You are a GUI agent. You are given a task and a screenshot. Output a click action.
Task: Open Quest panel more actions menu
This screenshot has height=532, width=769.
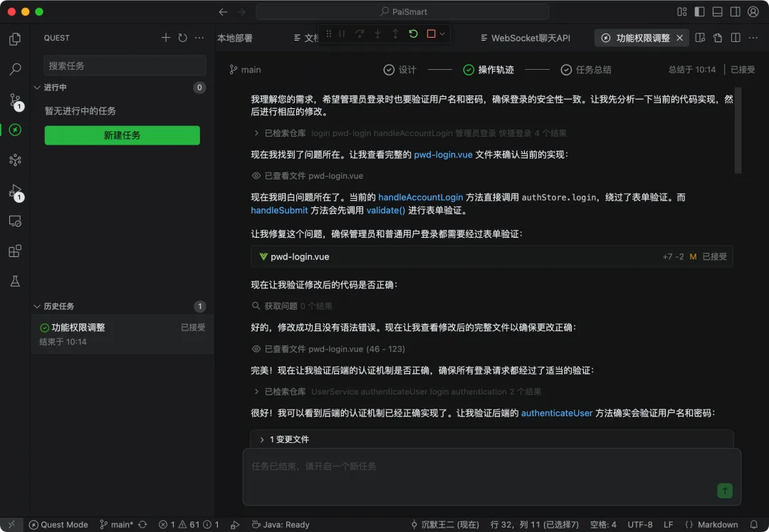pyautogui.click(x=199, y=38)
